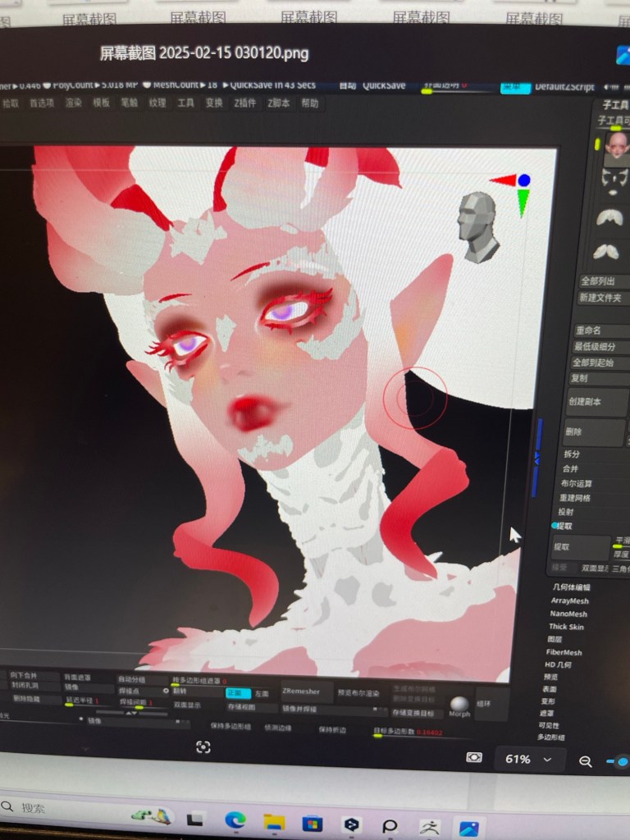Image resolution: width=630 pixels, height=840 pixels.
Task: Click the fit-to-window icon beside 61%
Action: pyautogui.click(x=474, y=756)
